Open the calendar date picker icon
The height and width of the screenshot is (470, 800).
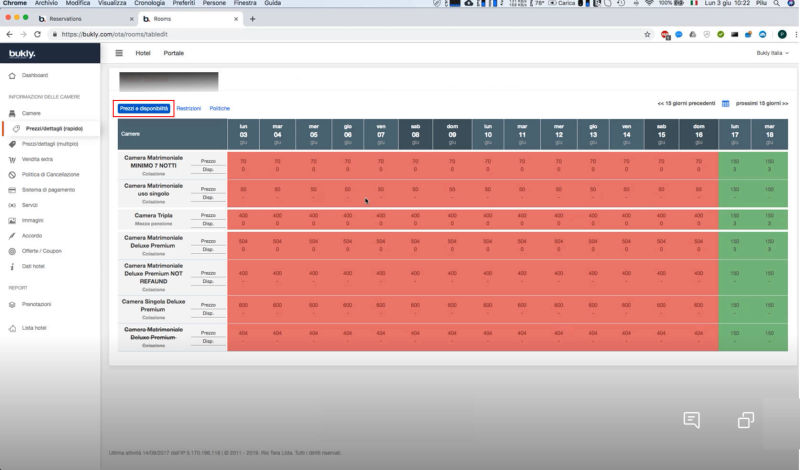[x=725, y=104]
